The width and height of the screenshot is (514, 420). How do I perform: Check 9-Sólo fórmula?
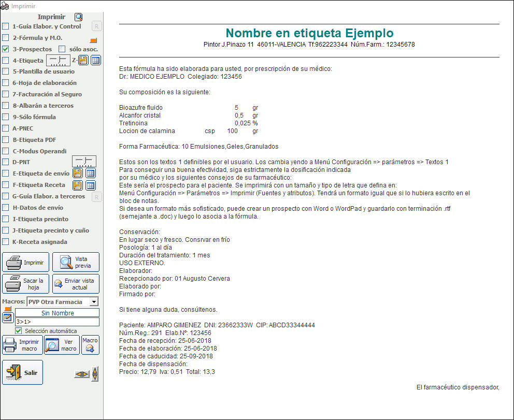[x=6, y=117]
